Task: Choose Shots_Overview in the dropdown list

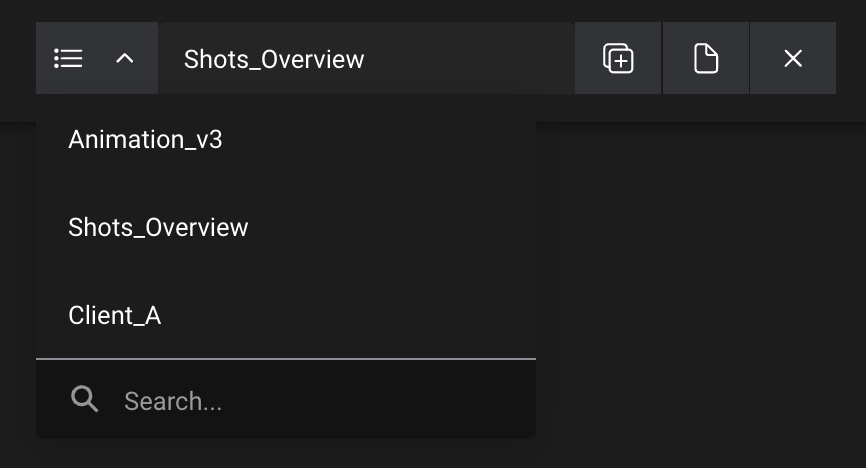Action: (158, 228)
